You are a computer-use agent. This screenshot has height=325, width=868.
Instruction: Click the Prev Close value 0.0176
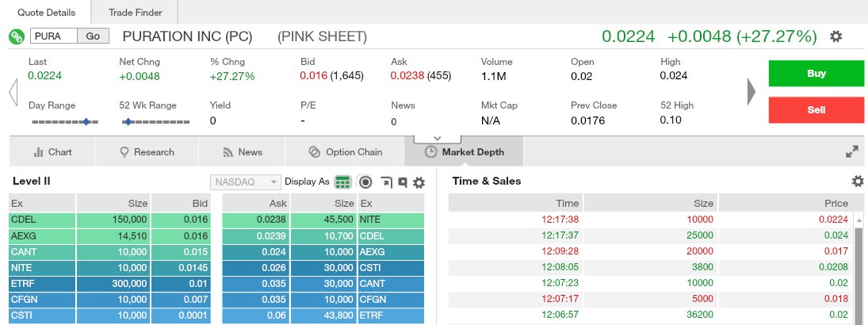pos(588,120)
